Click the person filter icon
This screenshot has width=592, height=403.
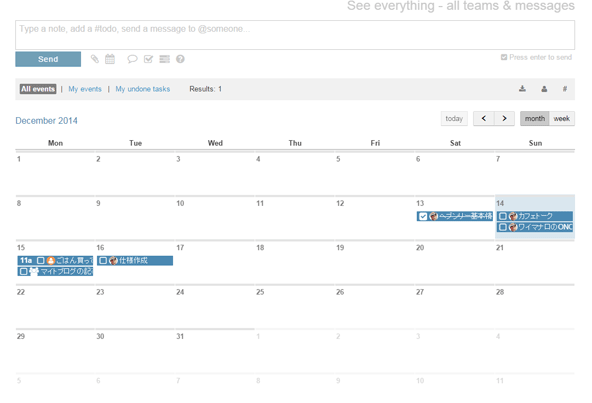pos(544,89)
